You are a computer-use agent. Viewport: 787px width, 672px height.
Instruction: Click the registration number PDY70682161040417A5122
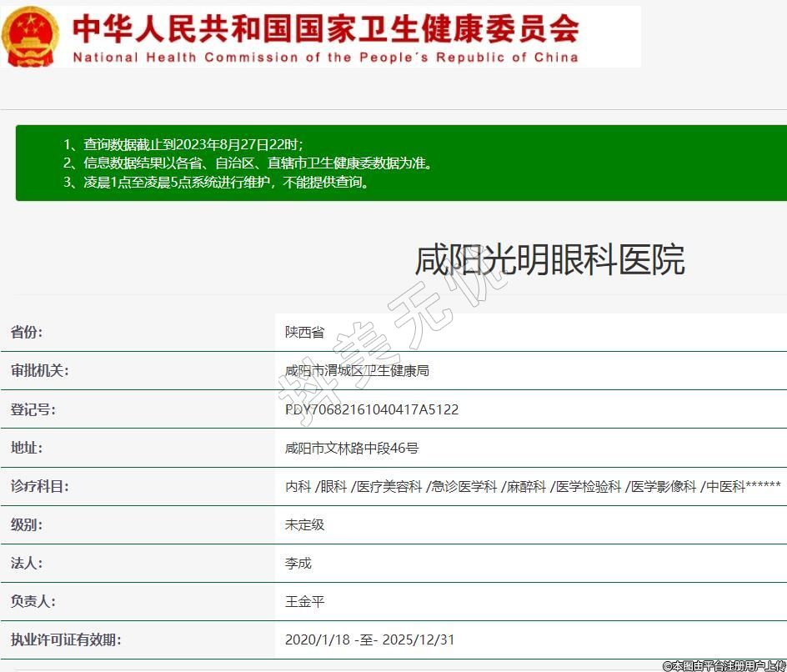coord(372,409)
